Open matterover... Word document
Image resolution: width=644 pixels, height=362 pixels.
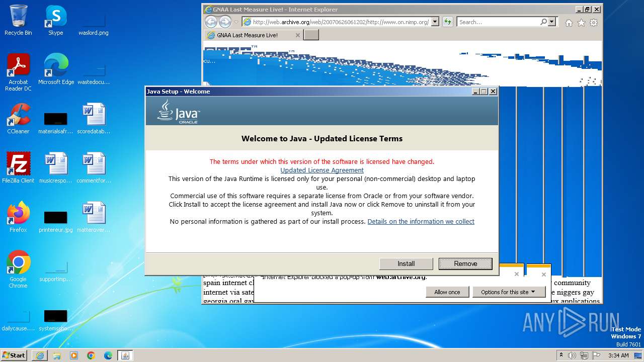click(x=94, y=217)
